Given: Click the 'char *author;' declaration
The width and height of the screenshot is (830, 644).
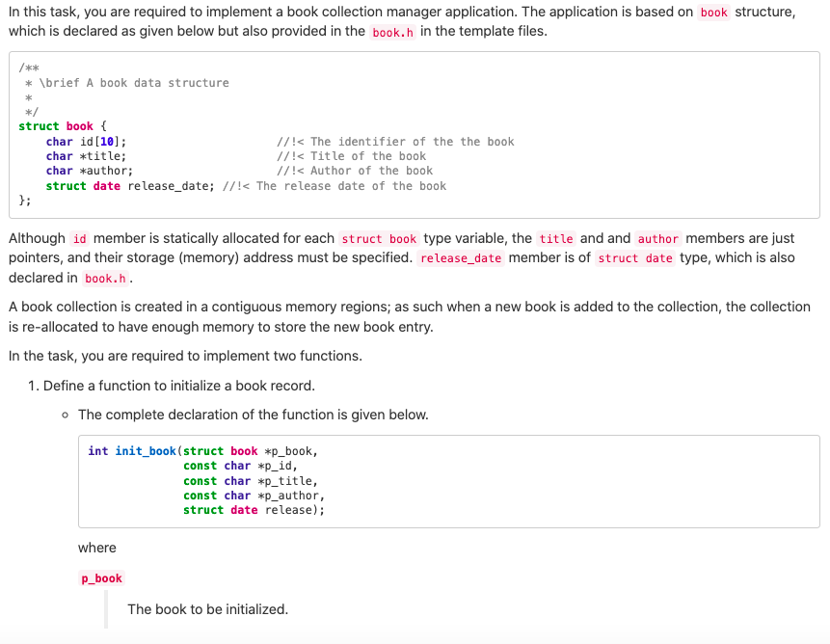Looking at the screenshot, I should pos(90,171).
